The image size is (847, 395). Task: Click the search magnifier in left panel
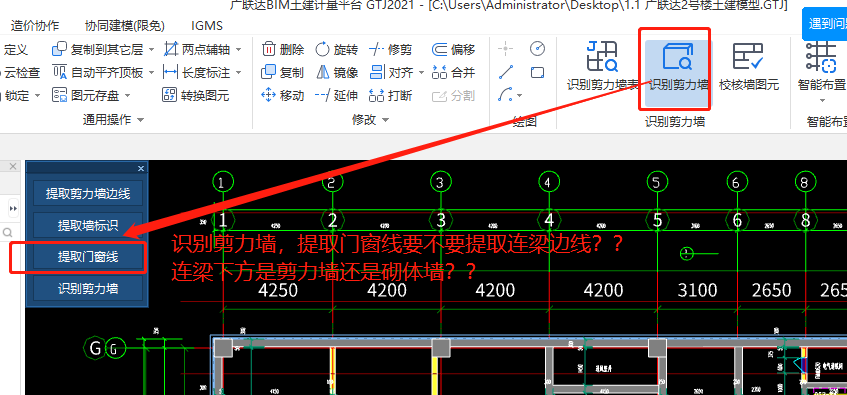point(8,233)
